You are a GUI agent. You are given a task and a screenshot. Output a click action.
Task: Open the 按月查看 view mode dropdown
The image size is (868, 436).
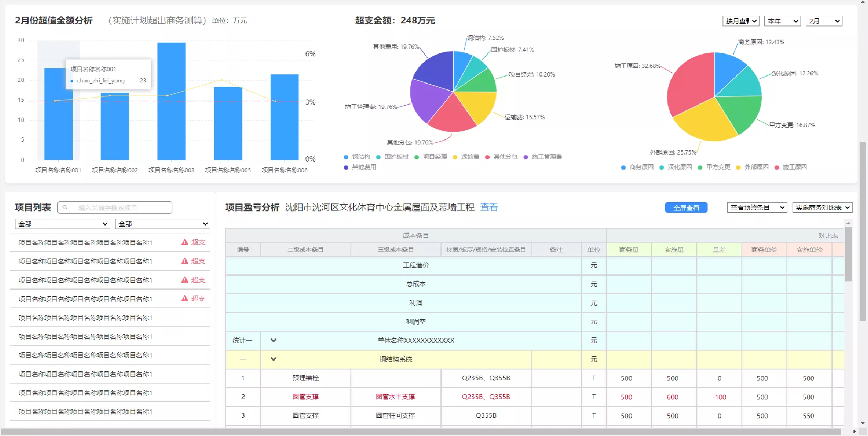741,21
